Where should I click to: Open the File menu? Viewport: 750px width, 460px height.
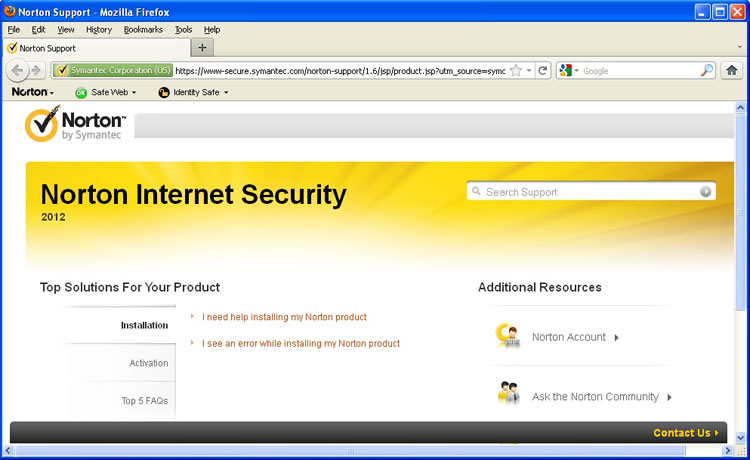click(x=13, y=30)
